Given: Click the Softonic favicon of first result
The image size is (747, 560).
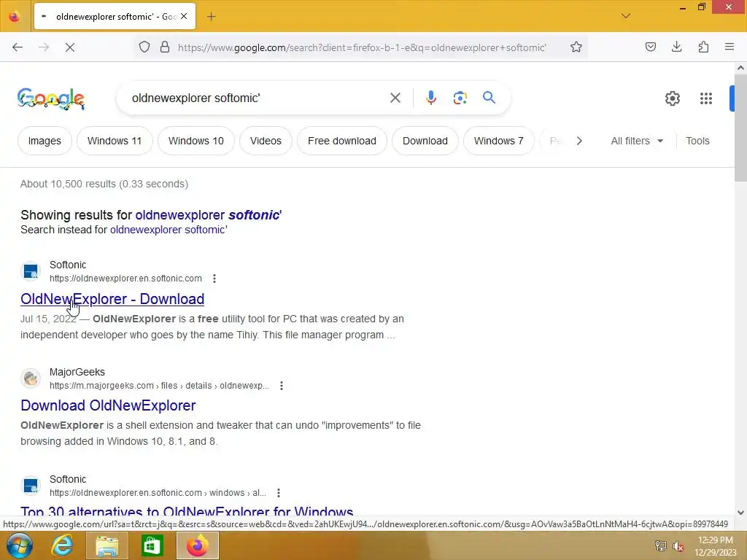Looking at the screenshot, I should tap(31, 271).
